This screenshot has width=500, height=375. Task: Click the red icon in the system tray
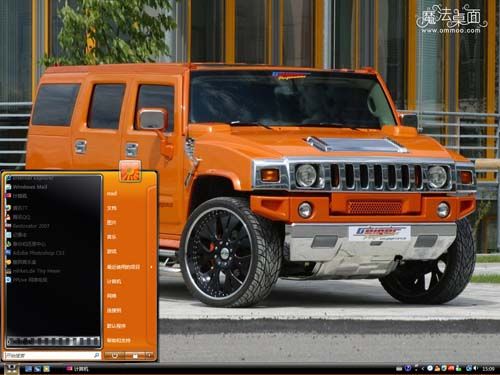point(451,368)
